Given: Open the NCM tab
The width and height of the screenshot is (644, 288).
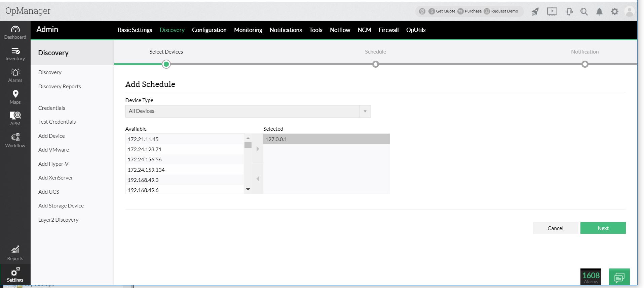Looking at the screenshot, I should tap(365, 30).
